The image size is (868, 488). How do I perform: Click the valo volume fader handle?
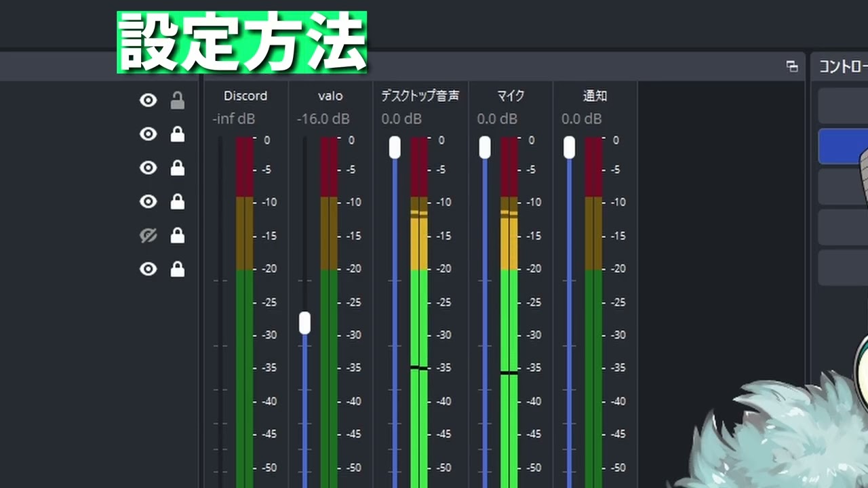pos(304,323)
